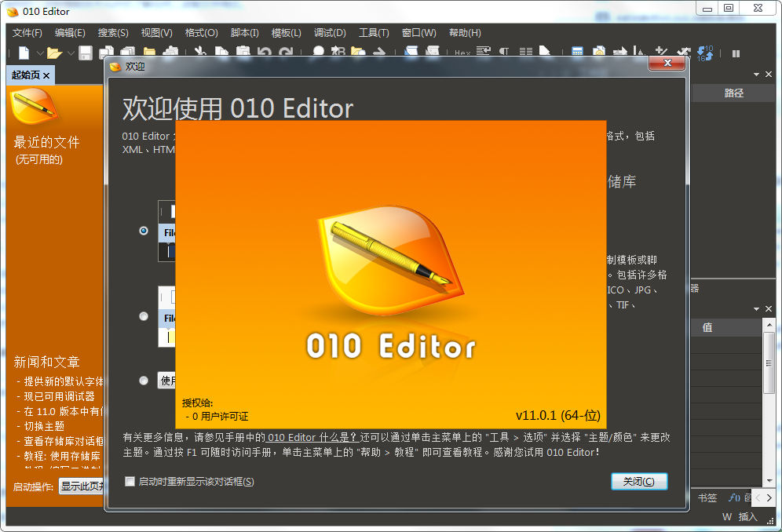Click the Open file folder icon
Screen dimensions: 782x532
[53, 53]
